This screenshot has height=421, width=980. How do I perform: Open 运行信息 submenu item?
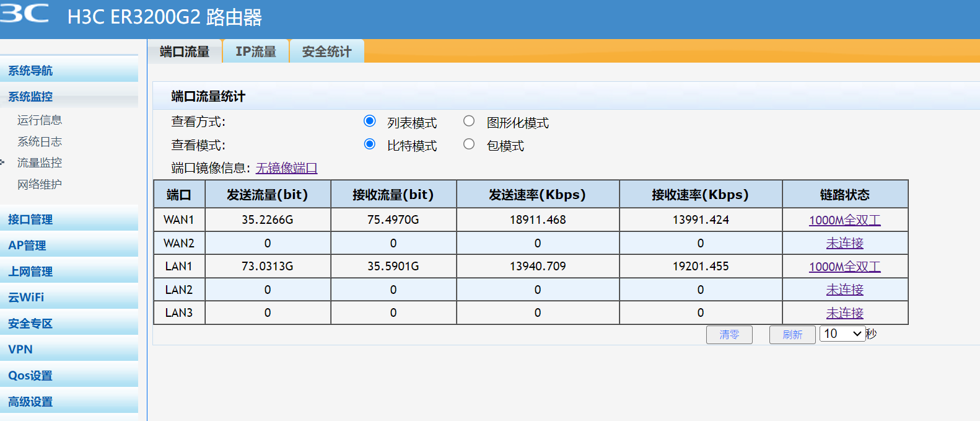coord(40,120)
